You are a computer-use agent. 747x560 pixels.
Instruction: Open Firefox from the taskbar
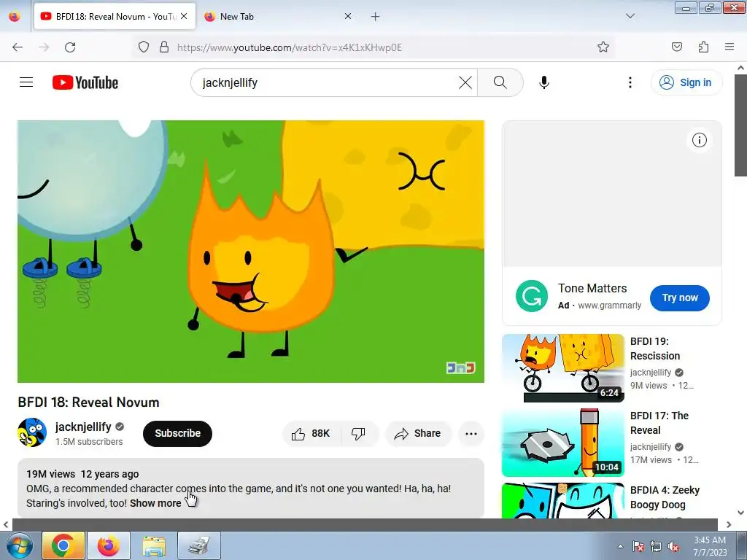pos(108,545)
